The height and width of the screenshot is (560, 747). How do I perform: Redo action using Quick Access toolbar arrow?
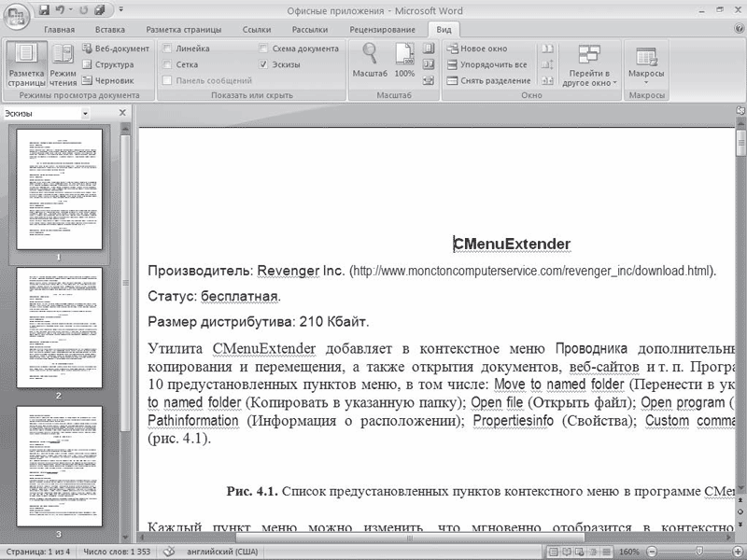coord(84,9)
